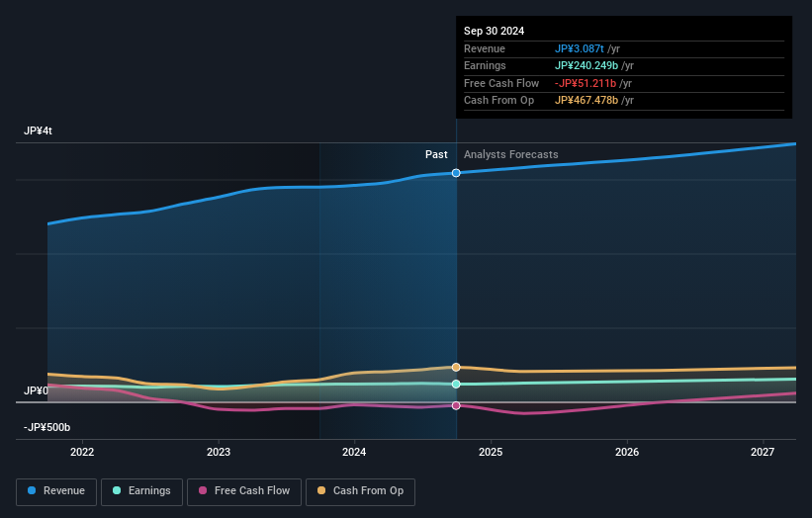Click the Analysts Forecasts label
The height and width of the screenshot is (518, 812).
[x=510, y=154]
